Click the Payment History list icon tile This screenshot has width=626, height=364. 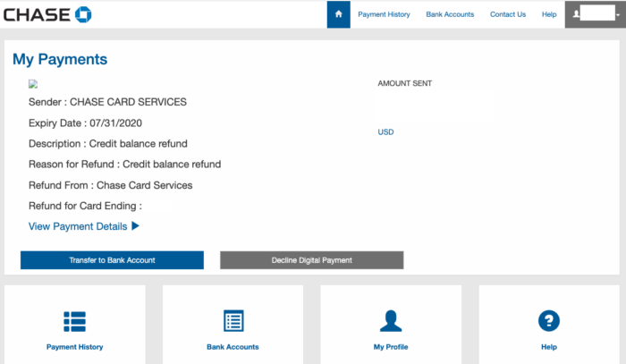coord(74,321)
